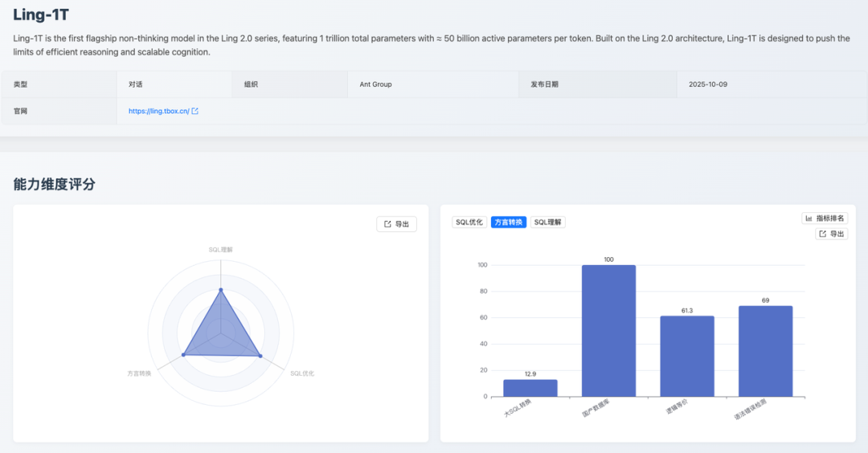This screenshot has width=868, height=453.
Task: Open 指标排名 ranking in bar chart panel
Action: point(825,218)
